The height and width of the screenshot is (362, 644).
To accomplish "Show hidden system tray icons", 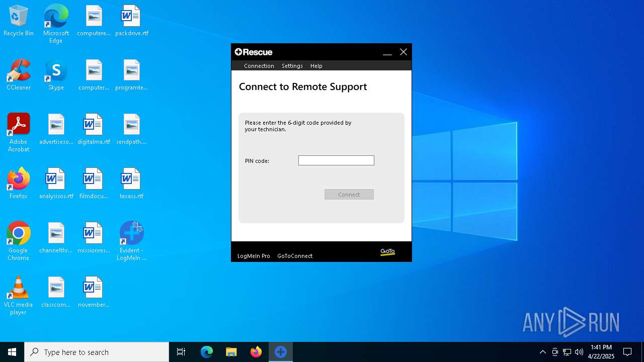I will 542,352.
